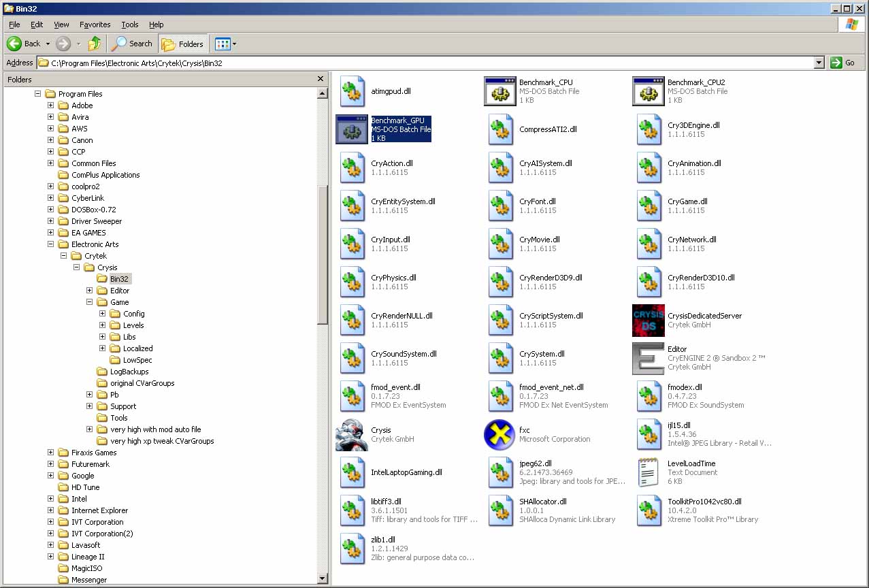Click the Forward navigation arrow

(x=63, y=44)
